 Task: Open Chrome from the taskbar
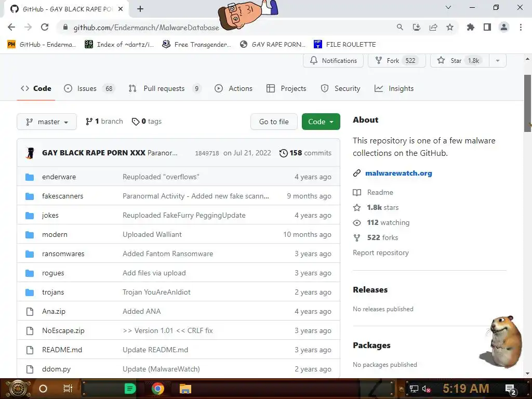click(x=157, y=389)
